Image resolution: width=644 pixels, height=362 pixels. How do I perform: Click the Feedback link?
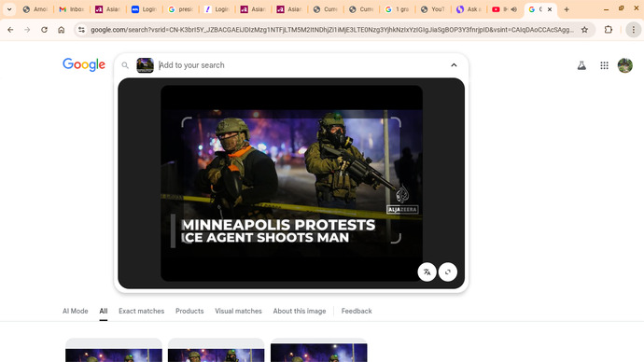(x=357, y=311)
